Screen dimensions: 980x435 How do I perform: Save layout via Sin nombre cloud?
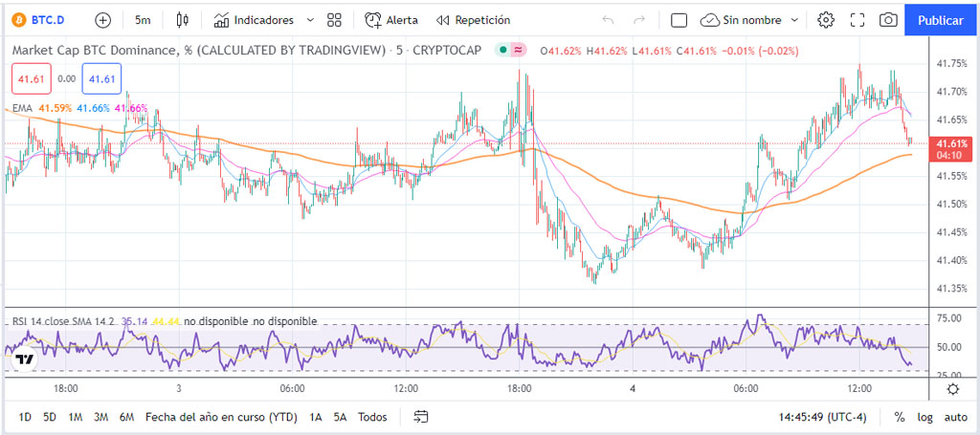pos(740,20)
